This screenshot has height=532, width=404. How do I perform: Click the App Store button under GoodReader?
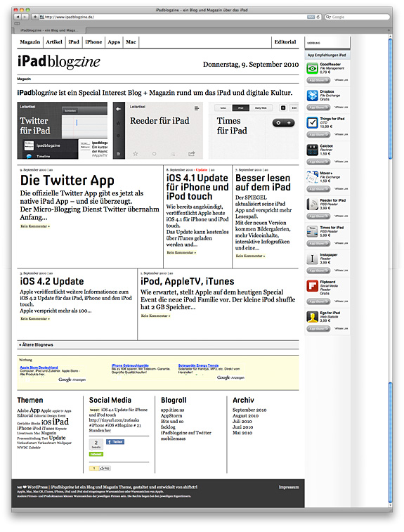click(x=318, y=80)
